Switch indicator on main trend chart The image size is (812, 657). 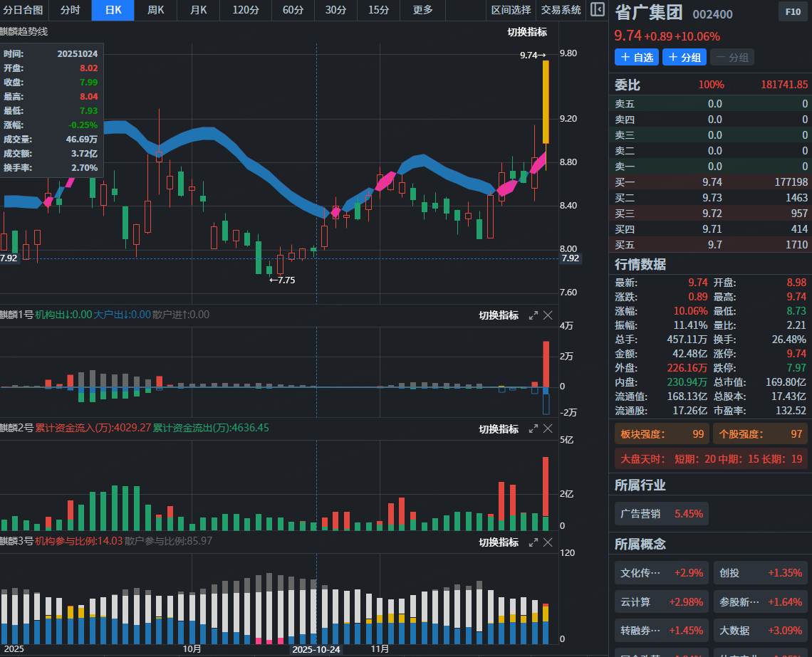click(527, 32)
